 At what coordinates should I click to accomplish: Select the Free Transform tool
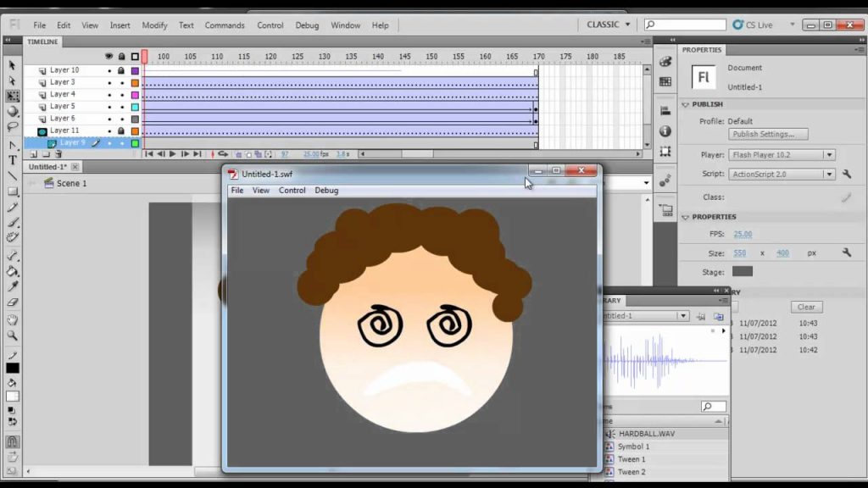12,96
